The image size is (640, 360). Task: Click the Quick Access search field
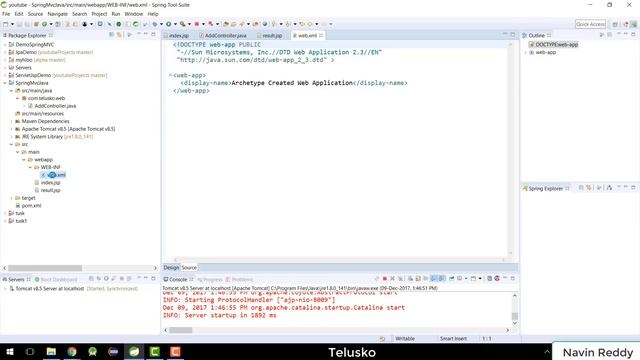coord(590,24)
